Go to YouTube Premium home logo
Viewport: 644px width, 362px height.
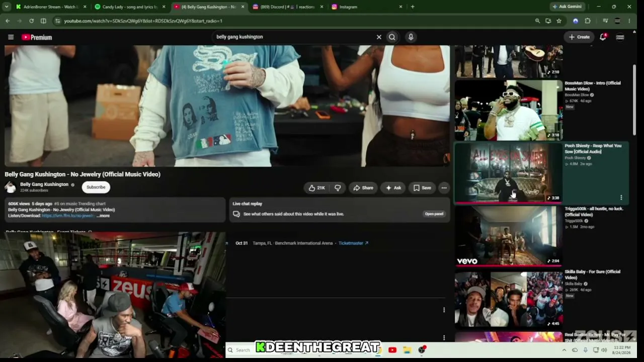pyautogui.click(x=37, y=37)
